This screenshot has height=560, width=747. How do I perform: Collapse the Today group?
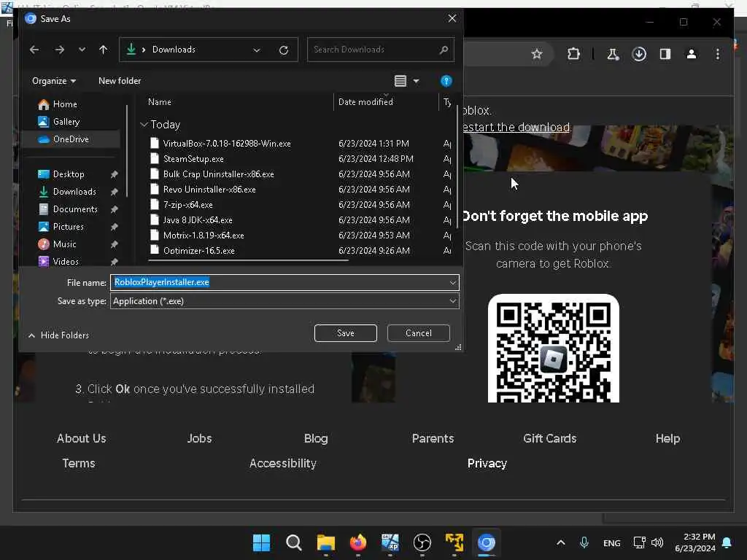[144, 125]
